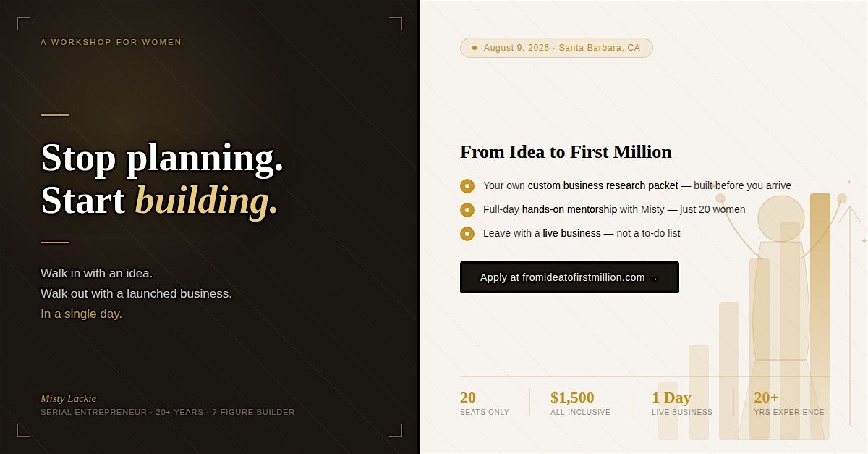This screenshot has width=868, height=454.
Task: Click the "Serial Entrepreneur" tagline under Misty Lackie
Action: (167, 413)
